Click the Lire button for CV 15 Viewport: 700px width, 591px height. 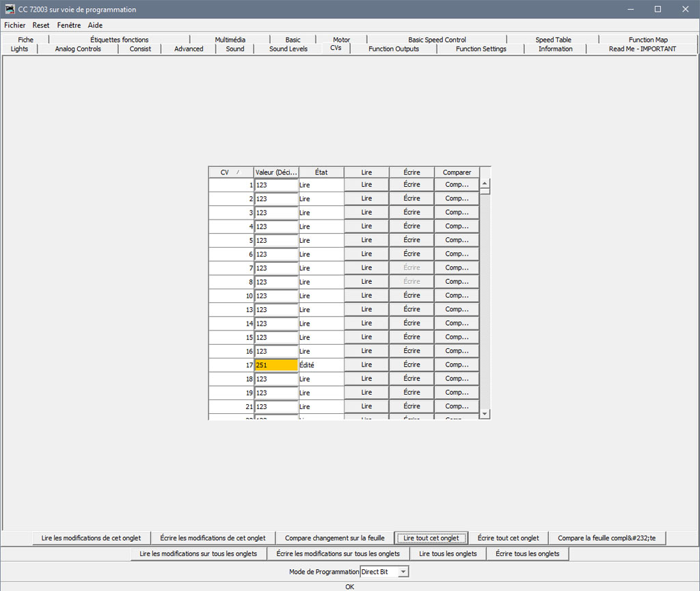pyautogui.click(x=366, y=337)
